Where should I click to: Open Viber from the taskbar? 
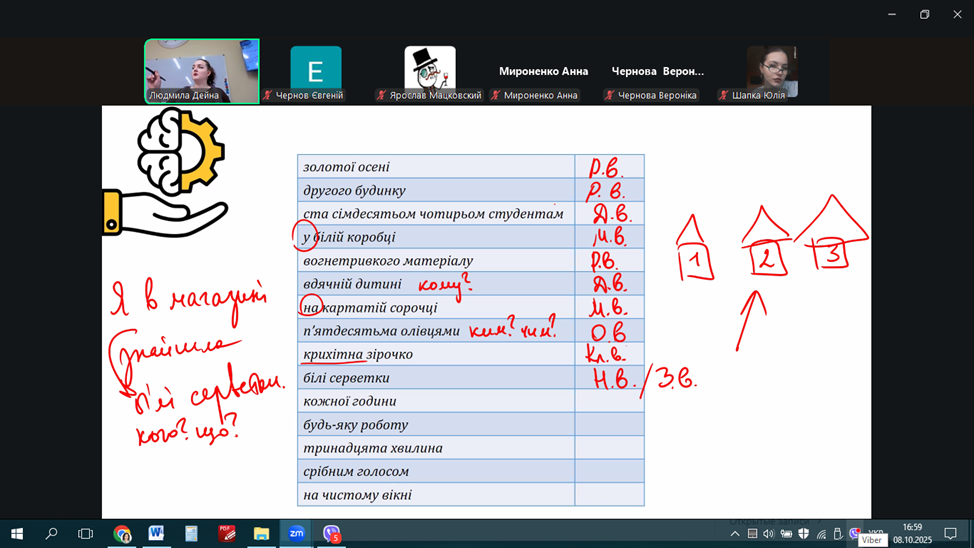tap(331, 534)
